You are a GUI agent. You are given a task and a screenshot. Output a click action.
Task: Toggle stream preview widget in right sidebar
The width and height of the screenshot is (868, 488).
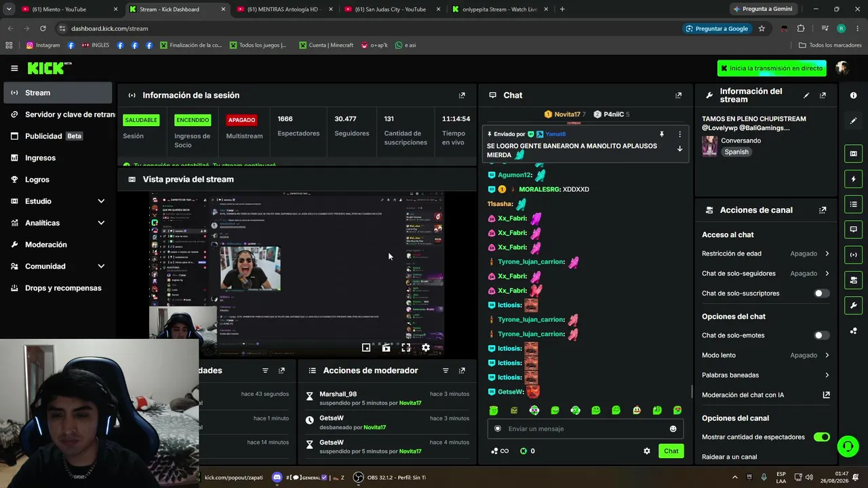point(853,154)
